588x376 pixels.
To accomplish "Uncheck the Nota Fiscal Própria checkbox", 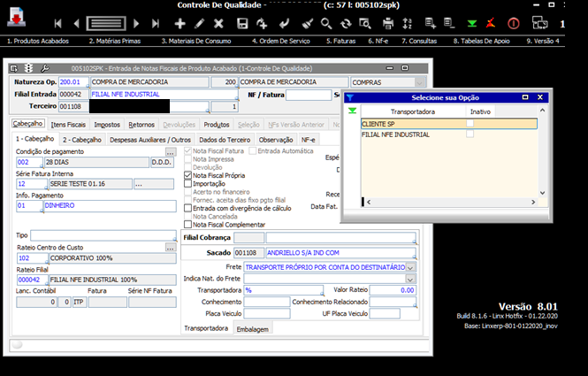I will coord(187,176).
